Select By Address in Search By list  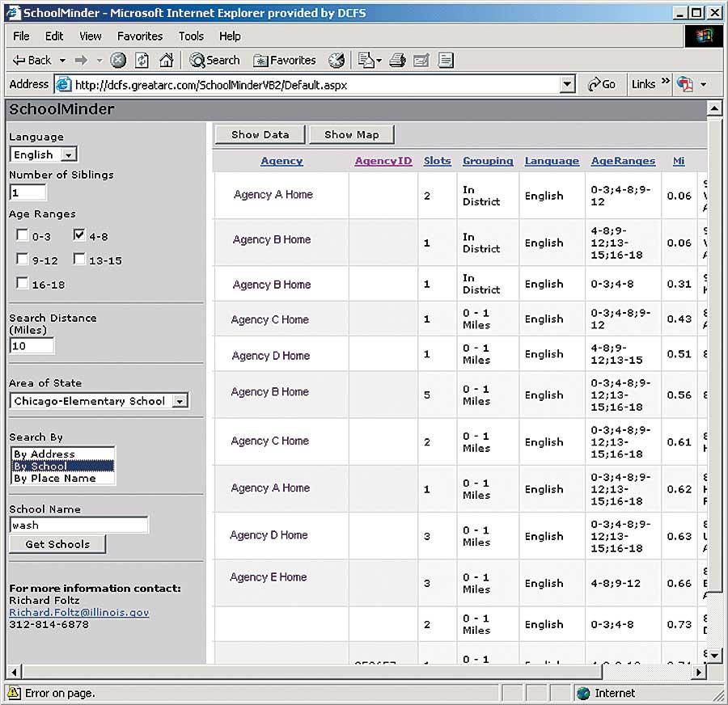(62, 454)
